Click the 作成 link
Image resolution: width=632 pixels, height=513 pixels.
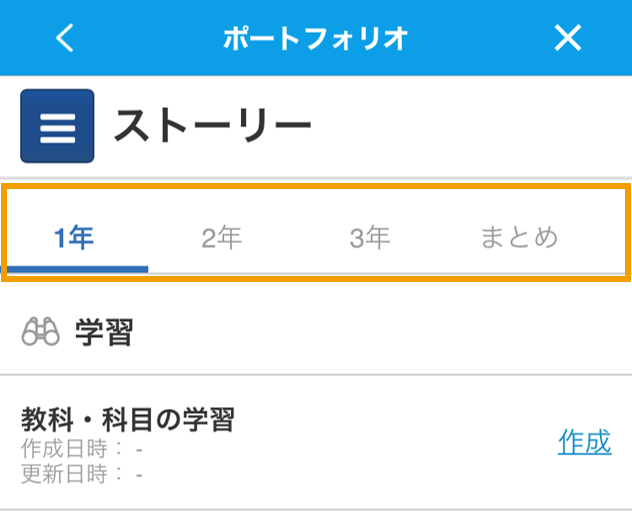[585, 442]
